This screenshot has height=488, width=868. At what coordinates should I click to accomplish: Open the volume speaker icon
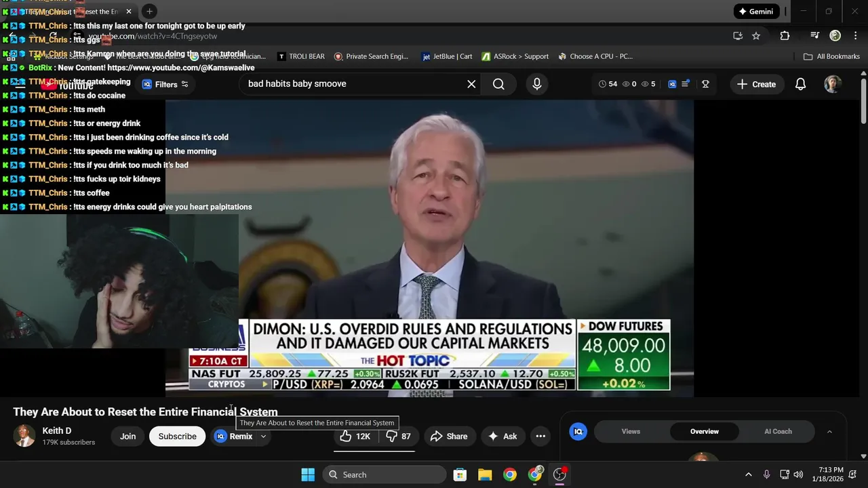coord(798,474)
